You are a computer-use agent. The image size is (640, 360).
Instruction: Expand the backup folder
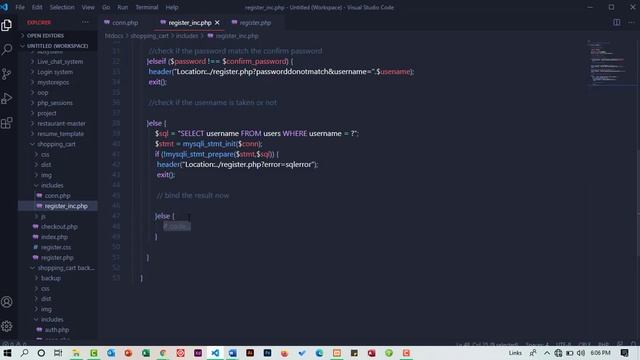(x=51, y=278)
